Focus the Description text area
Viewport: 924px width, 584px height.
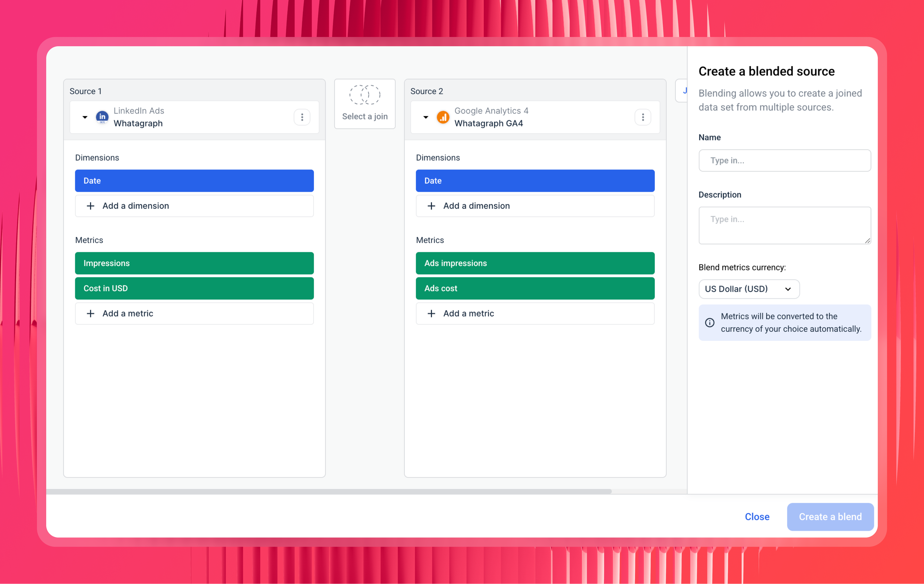[785, 225]
